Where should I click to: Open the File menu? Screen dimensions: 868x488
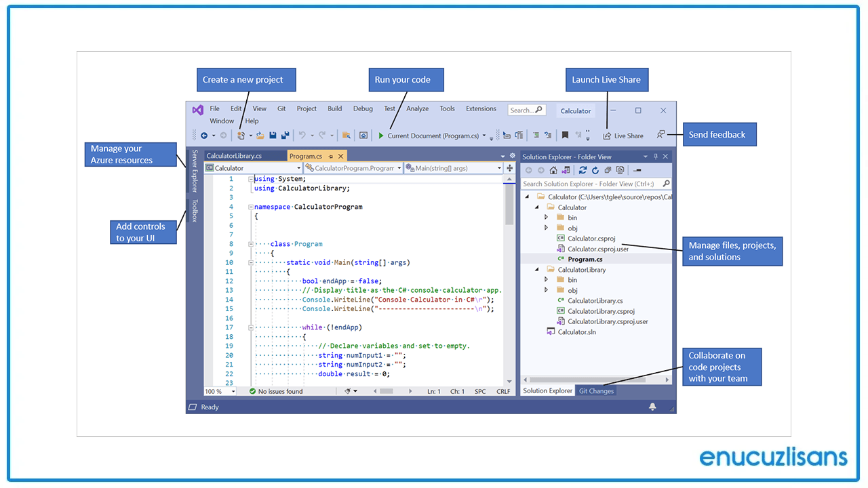[214, 108]
